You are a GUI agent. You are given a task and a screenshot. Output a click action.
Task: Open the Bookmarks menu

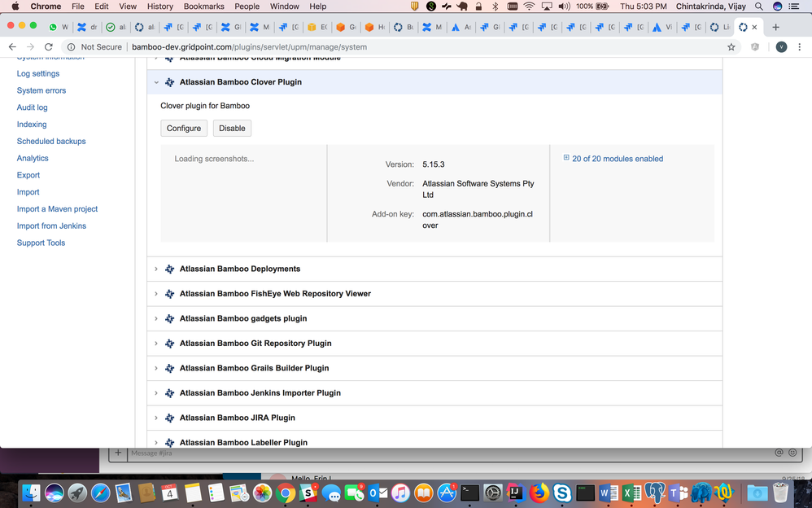click(x=204, y=7)
